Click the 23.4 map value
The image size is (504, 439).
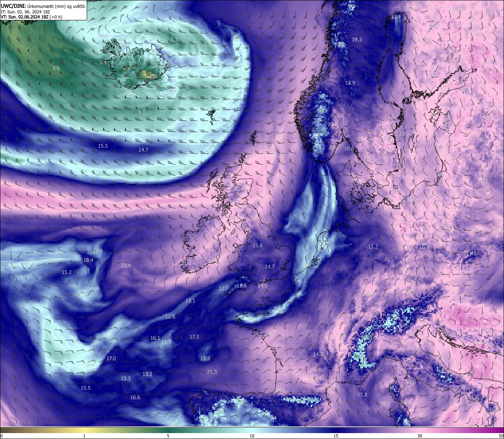(126, 266)
